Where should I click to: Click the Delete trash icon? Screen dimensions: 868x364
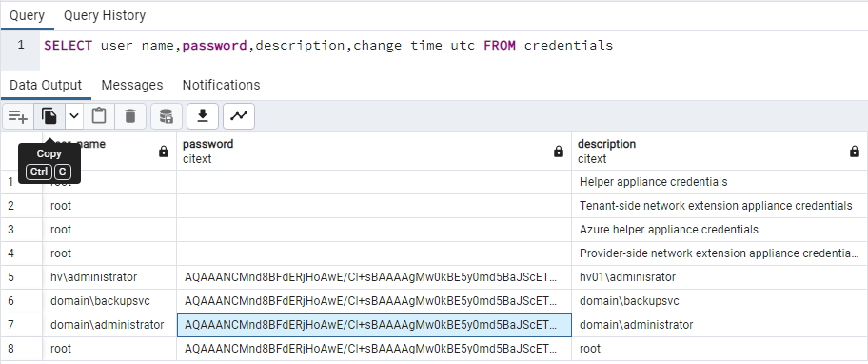(x=130, y=116)
